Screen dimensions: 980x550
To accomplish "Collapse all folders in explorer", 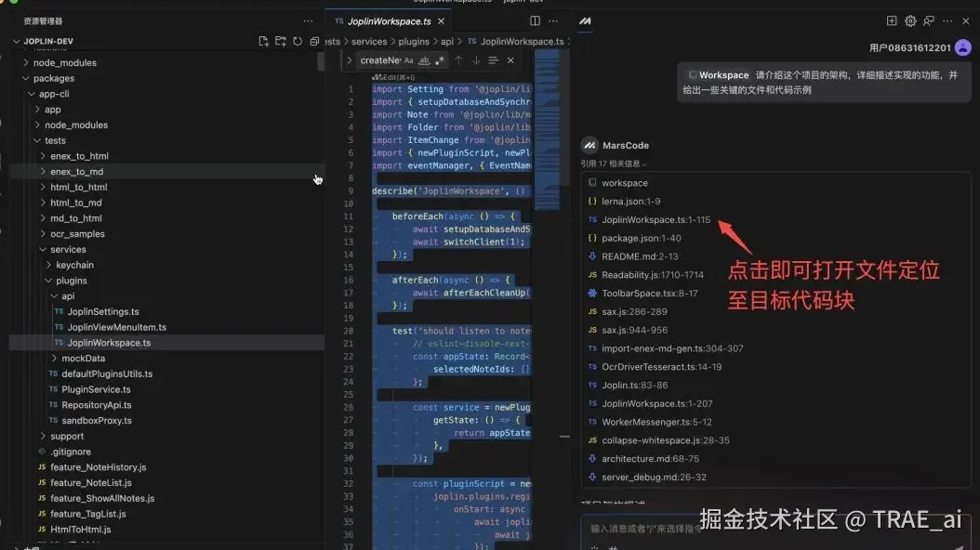I will coord(314,41).
